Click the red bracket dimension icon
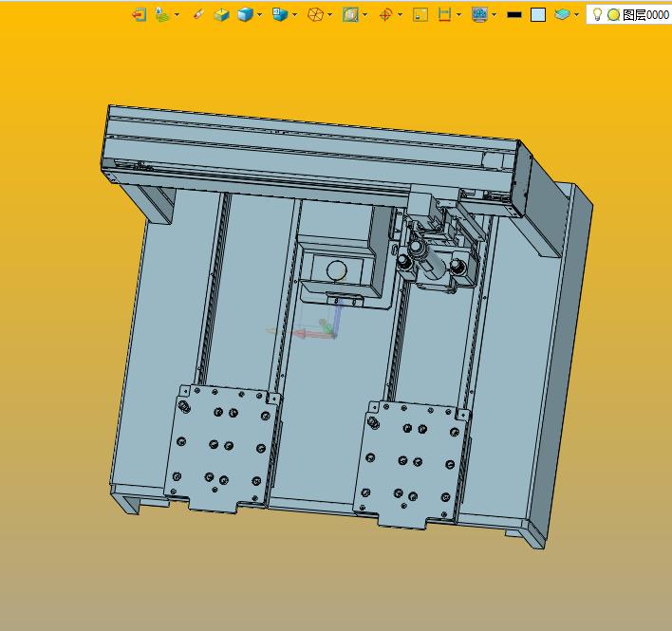This screenshot has width=672, height=631. point(444,15)
